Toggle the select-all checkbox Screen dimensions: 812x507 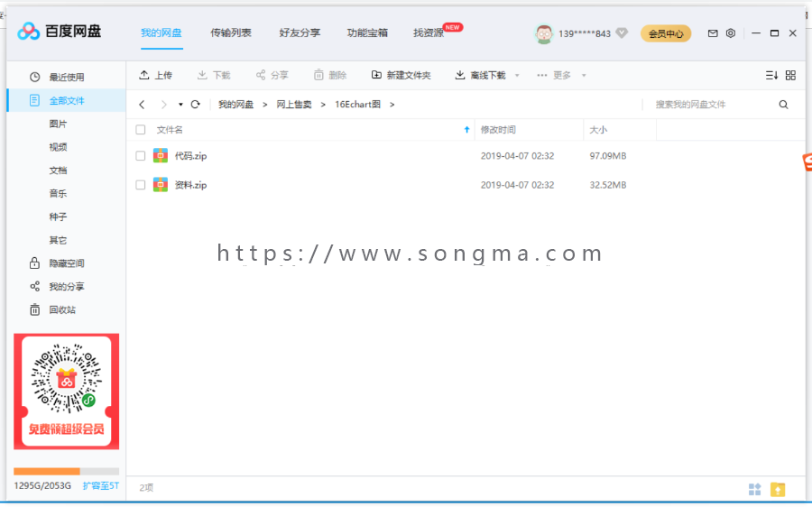click(141, 130)
